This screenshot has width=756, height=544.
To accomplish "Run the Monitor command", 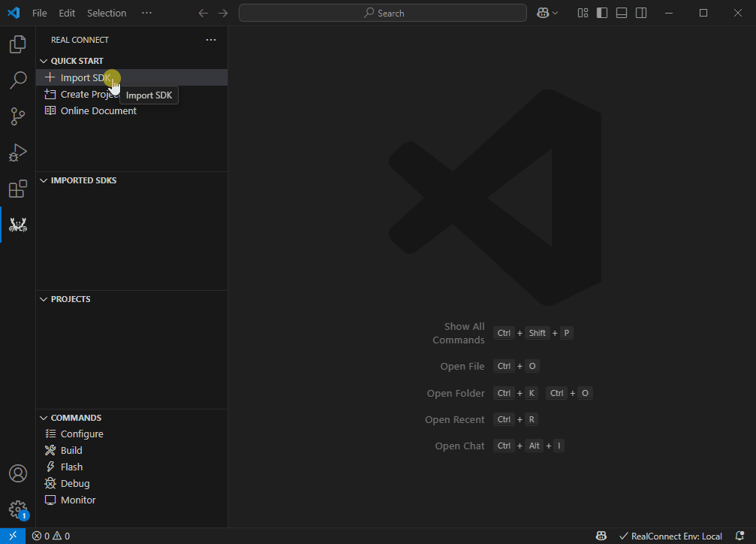I will pyautogui.click(x=131, y=500).
